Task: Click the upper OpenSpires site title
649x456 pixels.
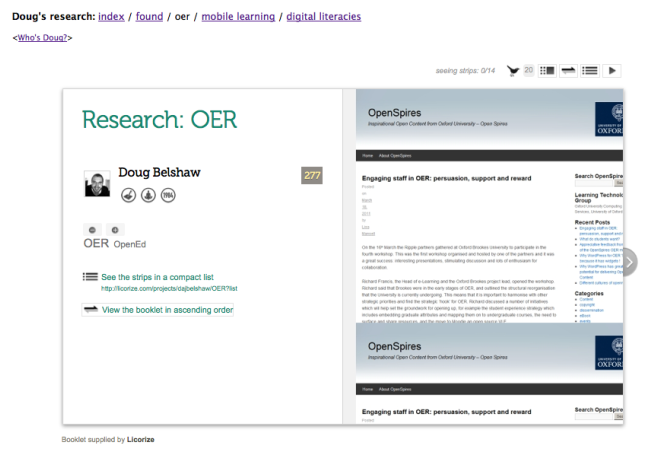Action: tap(394, 113)
